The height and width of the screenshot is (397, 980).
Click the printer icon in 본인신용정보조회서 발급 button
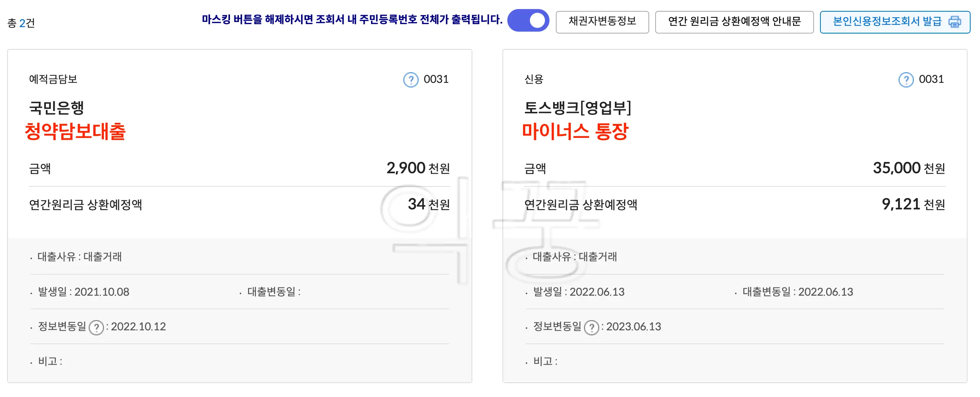click(x=955, y=22)
